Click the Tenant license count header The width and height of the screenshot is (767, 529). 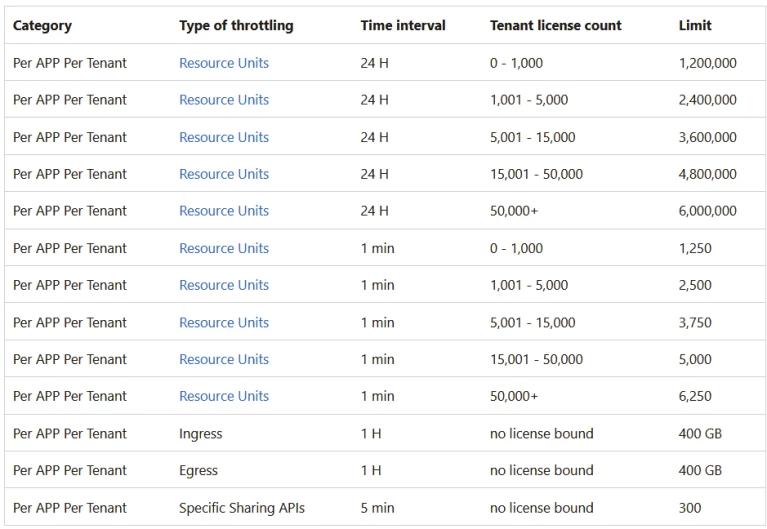(x=555, y=26)
